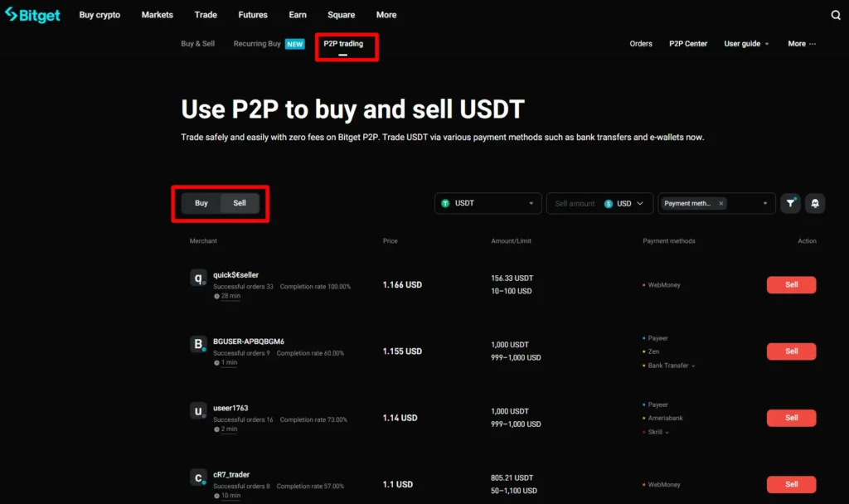
Task: Switch to the Buy toggle
Action: [201, 203]
